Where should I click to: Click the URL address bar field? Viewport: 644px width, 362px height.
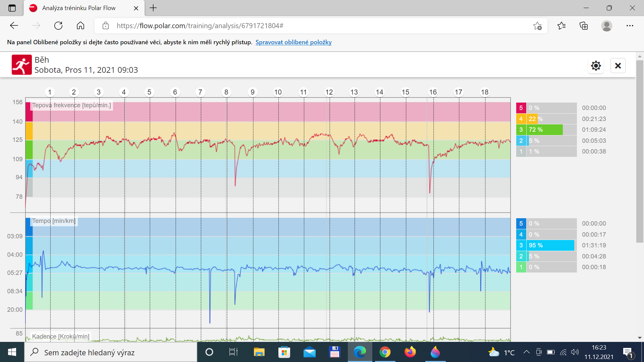[322, 26]
